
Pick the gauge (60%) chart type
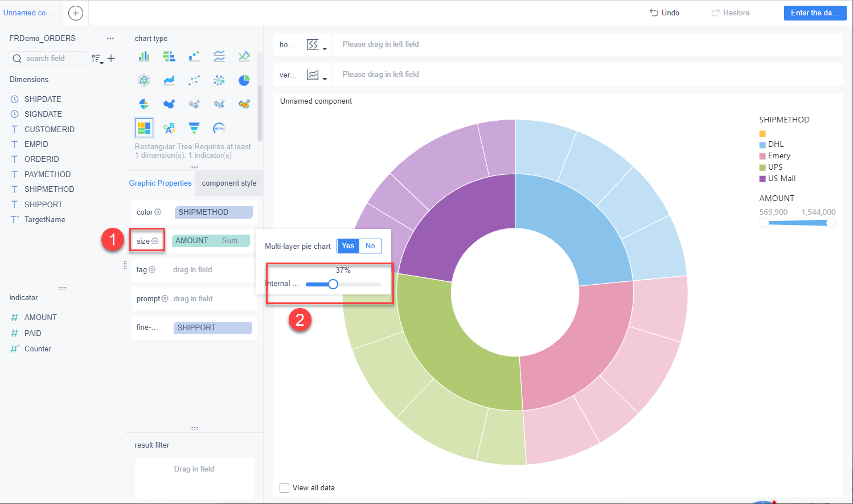pos(219,128)
